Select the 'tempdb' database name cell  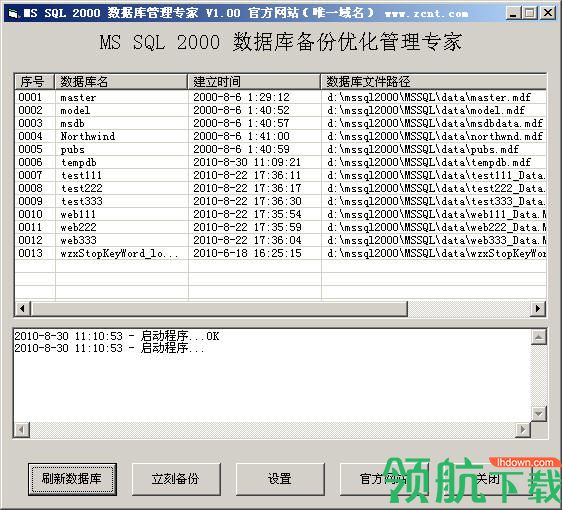pyautogui.click(x=79, y=162)
